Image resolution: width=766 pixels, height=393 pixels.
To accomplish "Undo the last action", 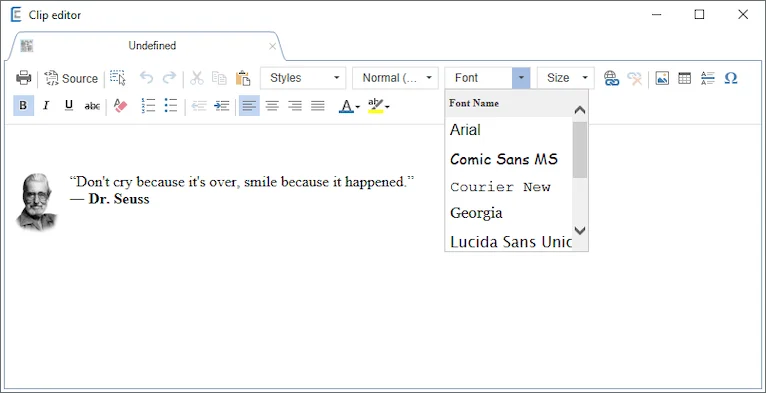I will [x=147, y=78].
